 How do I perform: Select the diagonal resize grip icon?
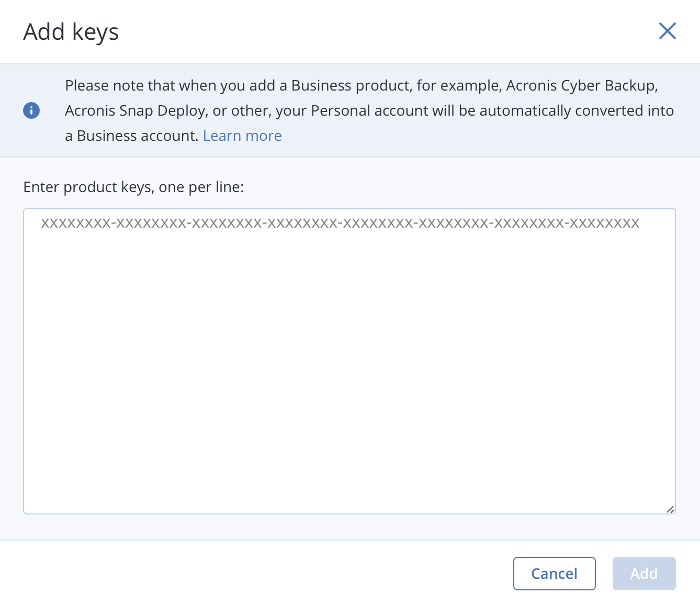670,509
